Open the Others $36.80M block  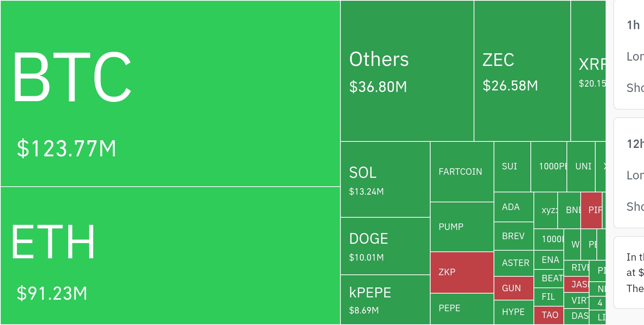(407, 71)
